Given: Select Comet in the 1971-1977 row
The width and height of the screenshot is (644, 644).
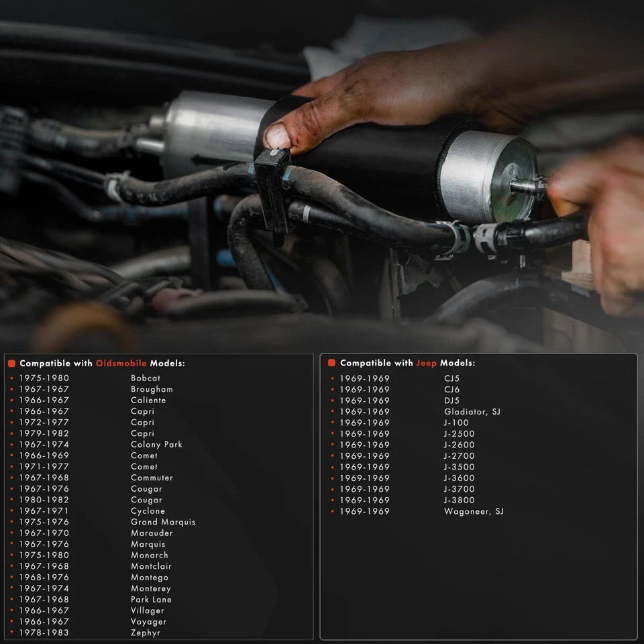Looking at the screenshot, I should 144,467.
